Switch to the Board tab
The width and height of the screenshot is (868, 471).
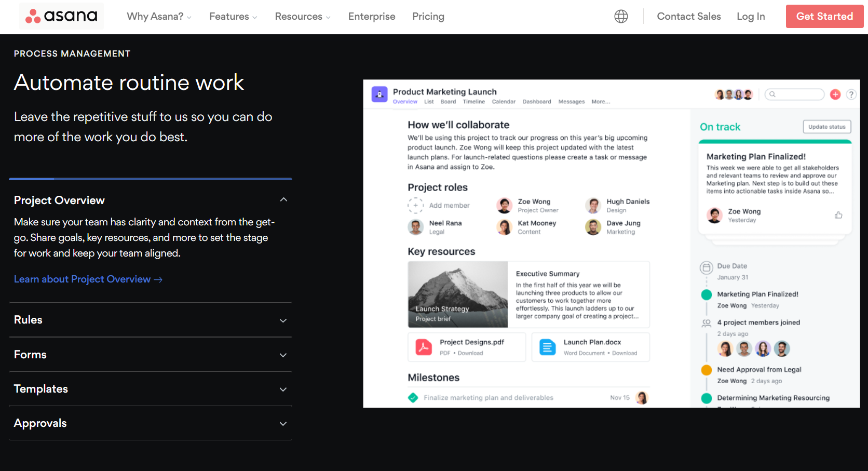coord(448,102)
